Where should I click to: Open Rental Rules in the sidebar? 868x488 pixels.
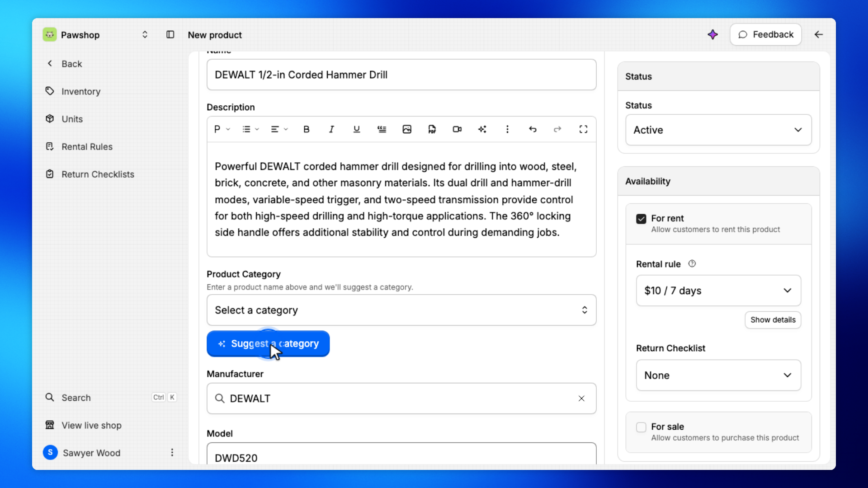(x=79, y=146)
